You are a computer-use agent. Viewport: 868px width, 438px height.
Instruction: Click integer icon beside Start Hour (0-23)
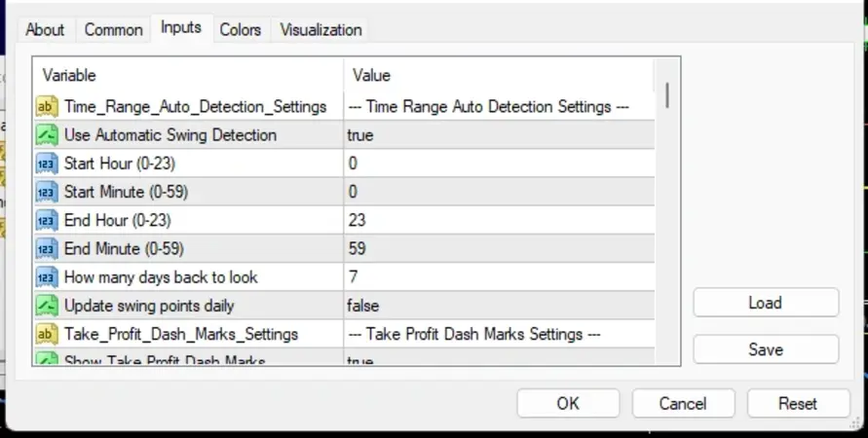[x=47, y=164]
